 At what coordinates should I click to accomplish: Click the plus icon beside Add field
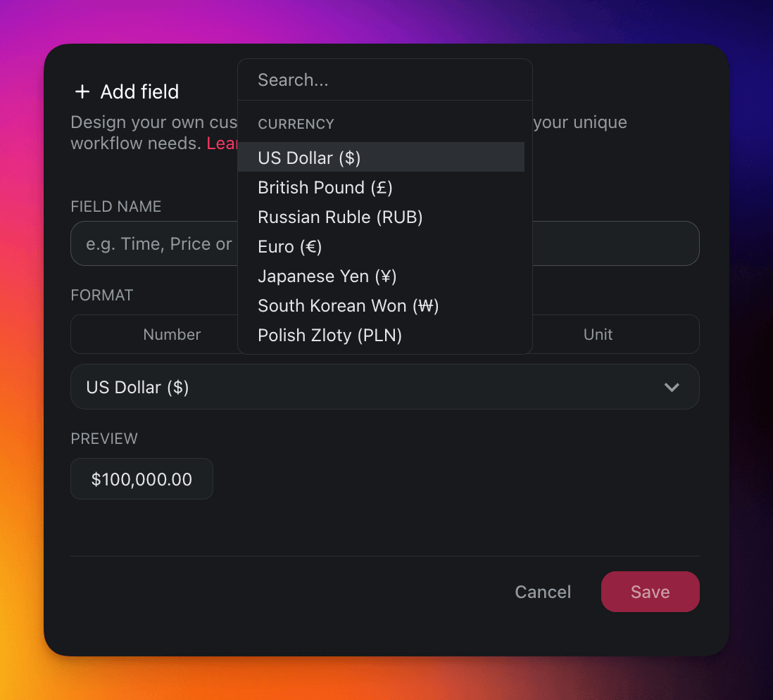click(x=82, y=91)
